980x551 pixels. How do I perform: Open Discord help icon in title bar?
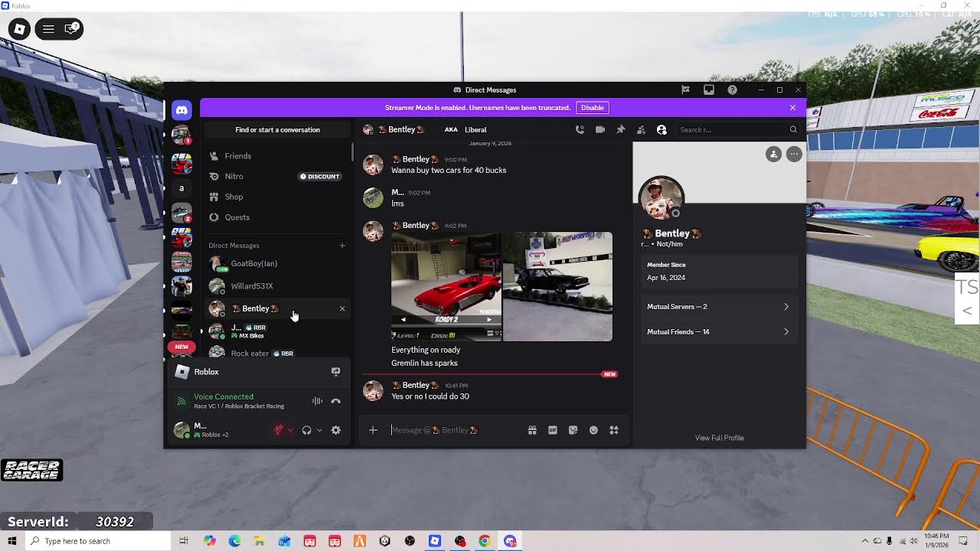coord(732,90)
